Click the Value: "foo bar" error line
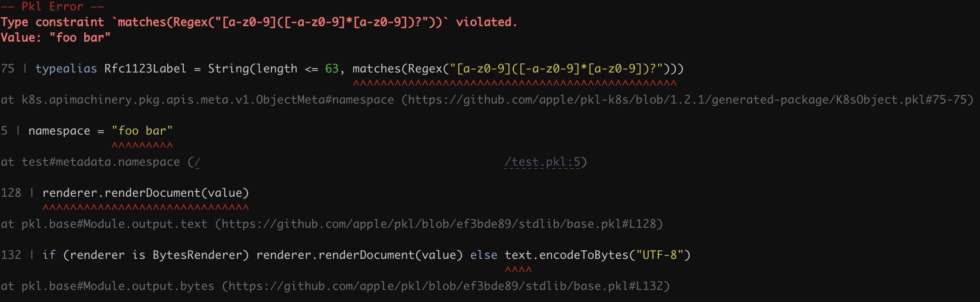This screenshot has width=980, height=302. point(56,38)
